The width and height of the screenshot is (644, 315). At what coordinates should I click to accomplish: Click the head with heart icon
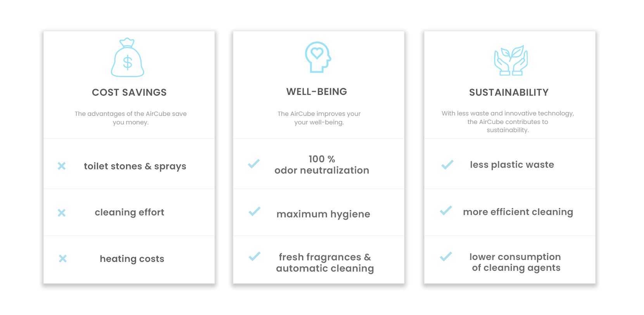(x=318, y=57)
